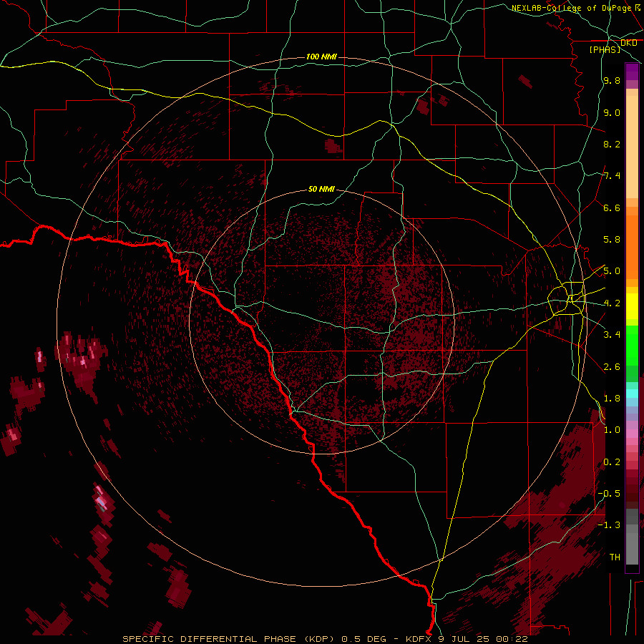The height and width of the screenshot is (644, 644).
Task: Click the 6.6 legend value
Action: pos(612,208)
